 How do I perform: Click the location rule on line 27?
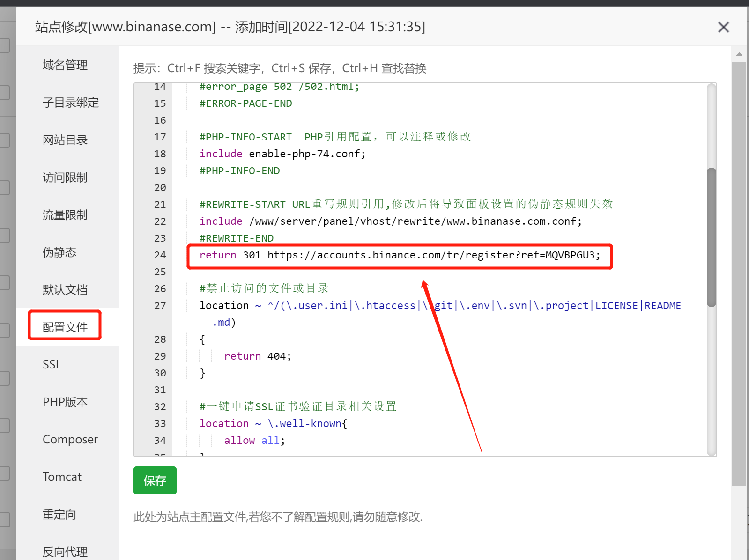(440, 306)
